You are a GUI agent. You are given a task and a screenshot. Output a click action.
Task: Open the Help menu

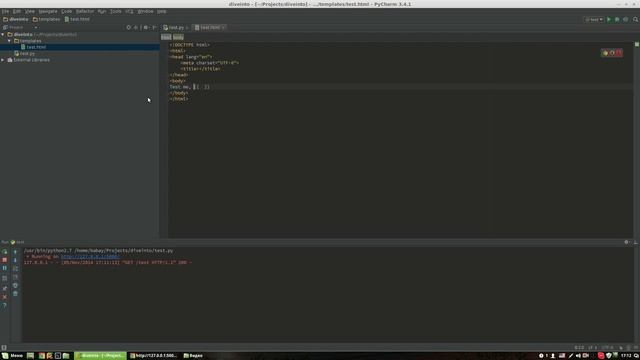click(162, 11)
